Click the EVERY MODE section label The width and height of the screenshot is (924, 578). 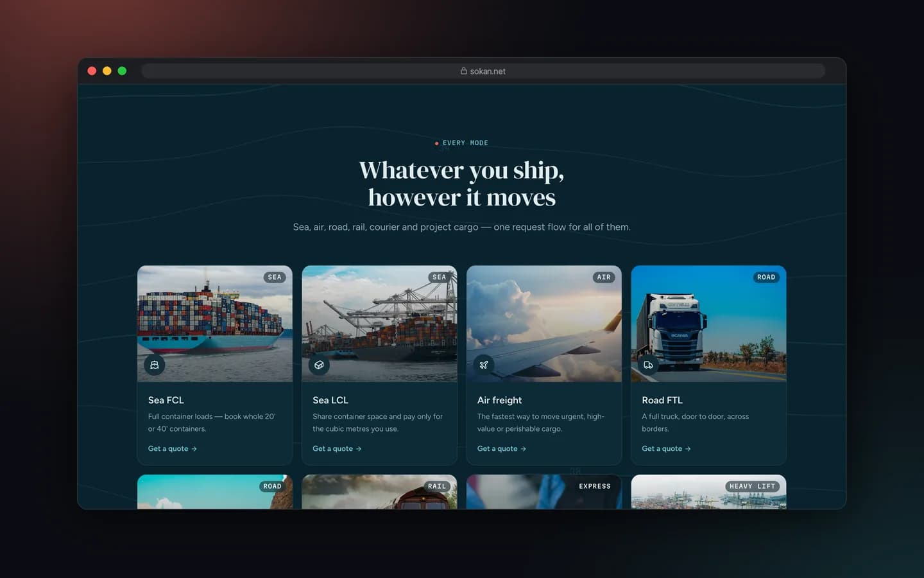pyautogui.click(x=462, y=143)
